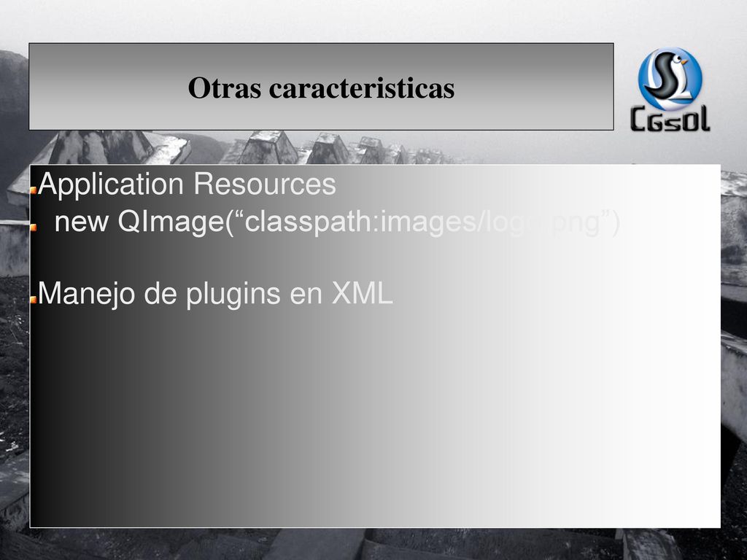The image size is (747, 560).
Task: Click the empty dark area of content box
Action: click(143, 419)
